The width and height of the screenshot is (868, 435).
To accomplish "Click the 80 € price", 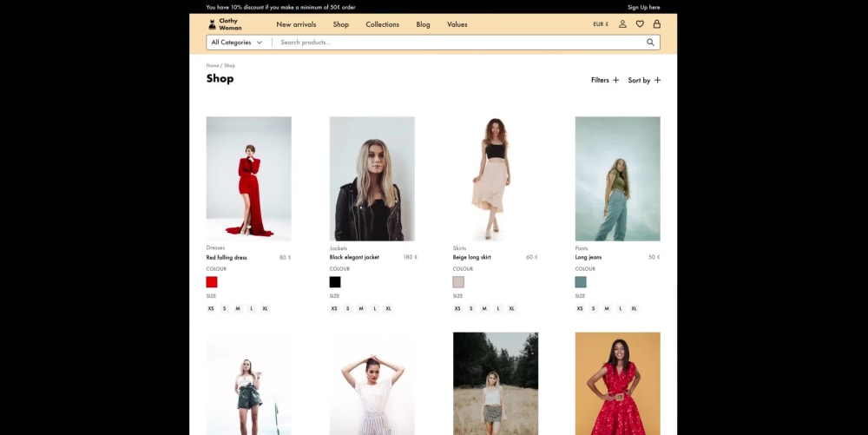I will pos(285,257).
